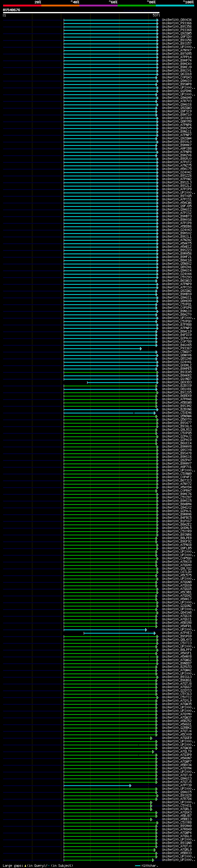
Task: Select hit label UniRef100_Q8RYM9
Action: click(x=176, y=122)
